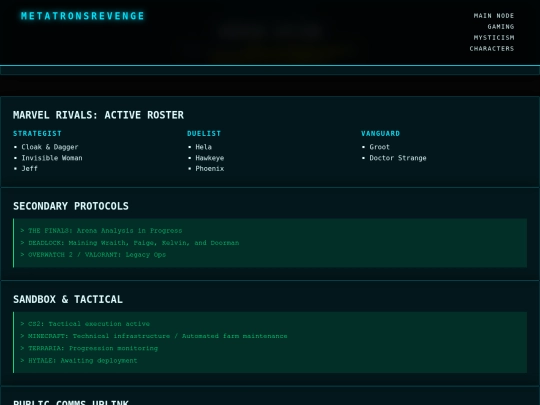Click the METATRONSREVENGE site logo
Viewport: 540px width, 405px height.
[x=83, y=16]
